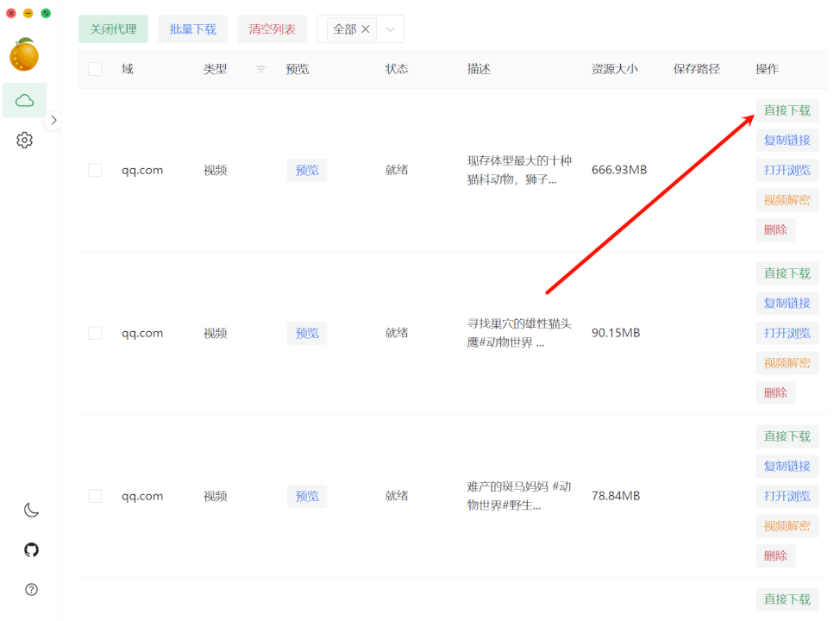Toggle the select-all checkbox in header

coord(95,69)
